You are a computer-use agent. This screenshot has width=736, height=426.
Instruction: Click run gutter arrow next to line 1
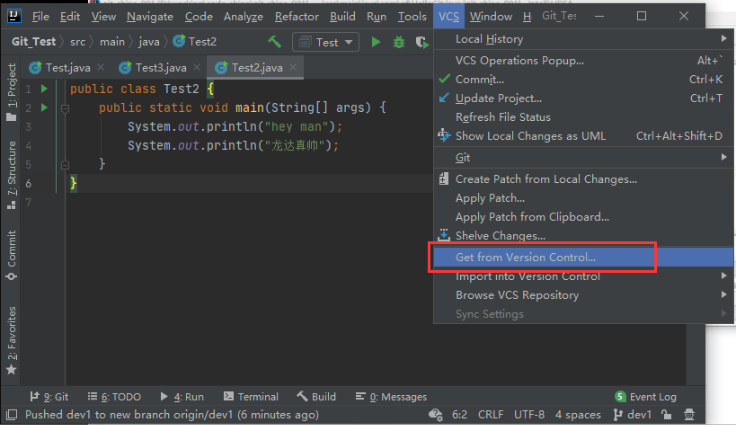tap(44, 89)
